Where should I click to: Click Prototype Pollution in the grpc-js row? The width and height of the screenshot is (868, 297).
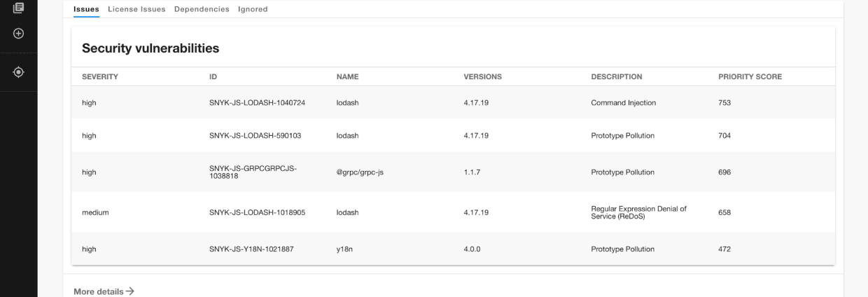pyautogui.click(x=623, y=172)
